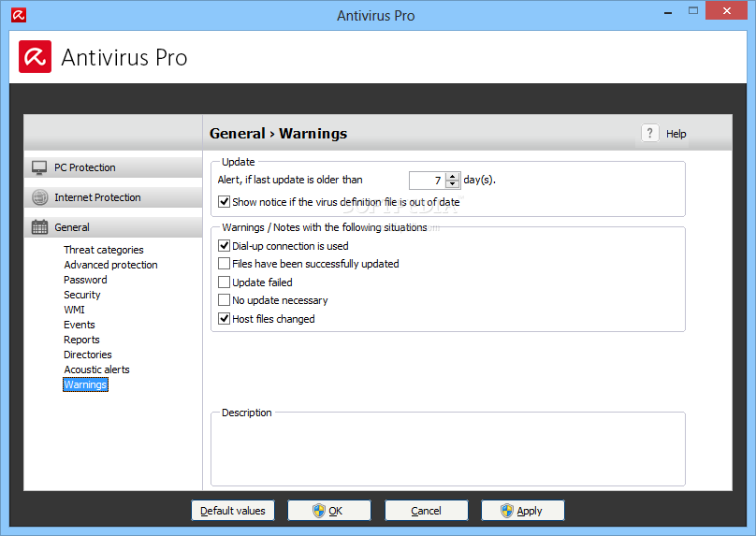
Task: Select the highlighted Warnings item
Action: 85,384
